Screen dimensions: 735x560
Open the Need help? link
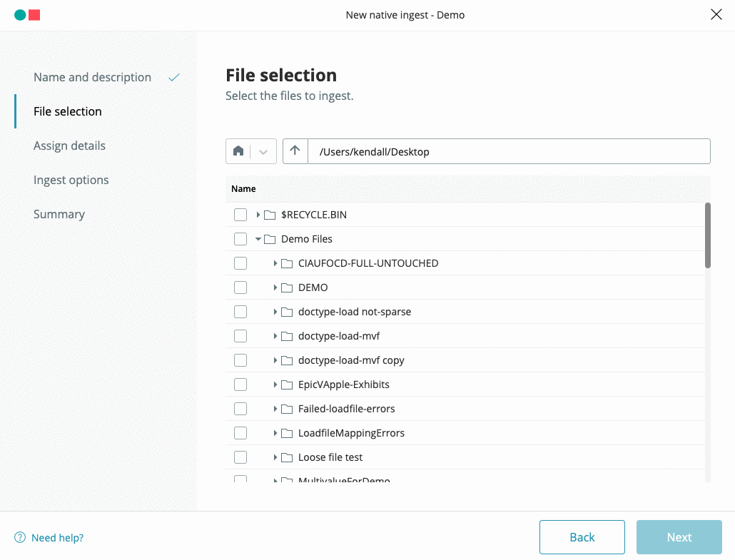pyautogui.click(x=57, y=537)
